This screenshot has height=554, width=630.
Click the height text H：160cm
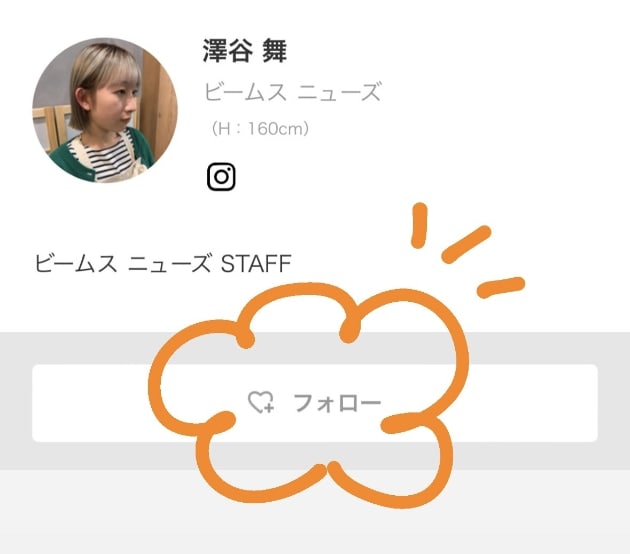pos(260,129)
